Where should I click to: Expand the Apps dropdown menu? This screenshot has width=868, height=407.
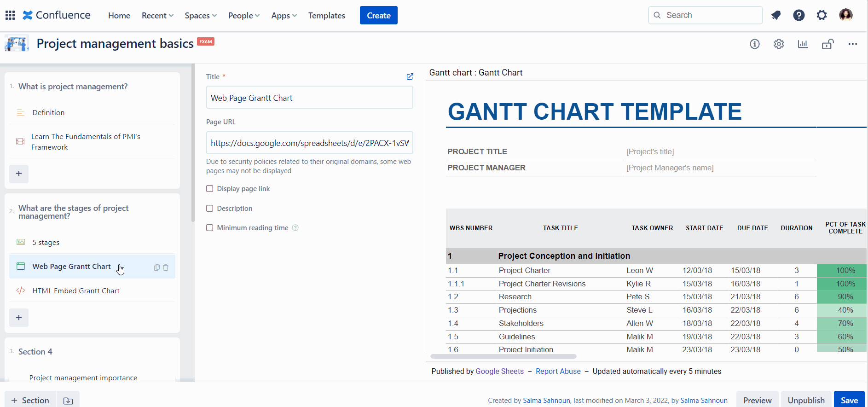[284, 16]
